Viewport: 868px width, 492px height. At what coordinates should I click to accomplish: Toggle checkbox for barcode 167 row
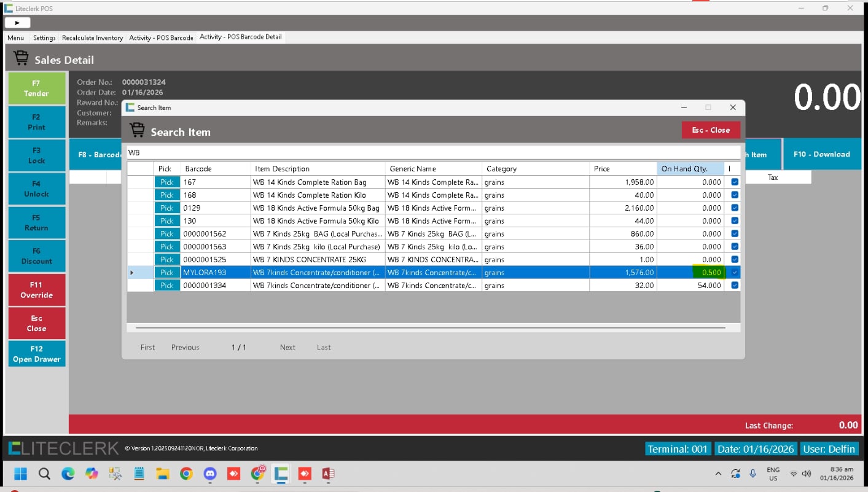point(735,182)
